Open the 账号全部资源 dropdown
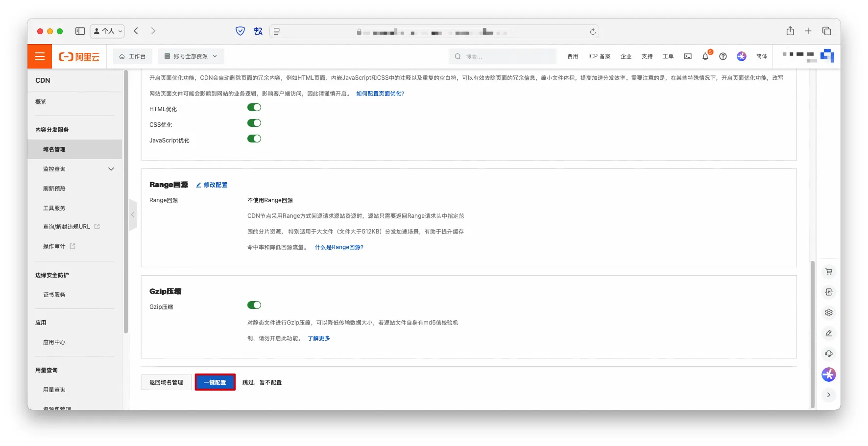Screen dimensions: 868x446 tap(191, 56)
